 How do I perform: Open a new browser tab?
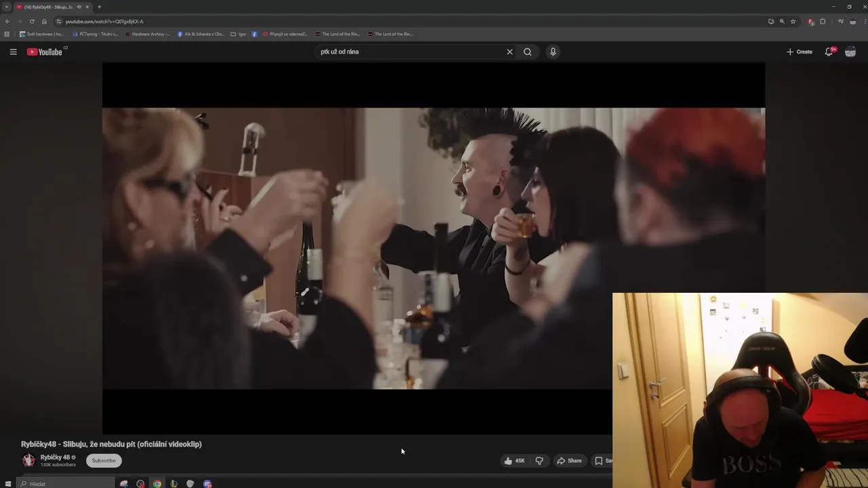pyautogui.click(x=99, y=7)
